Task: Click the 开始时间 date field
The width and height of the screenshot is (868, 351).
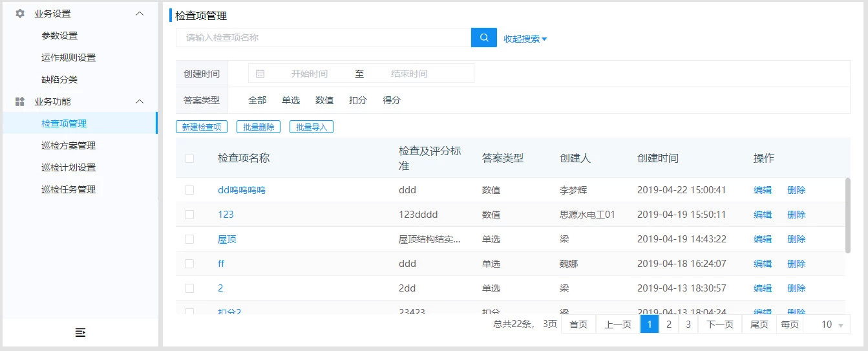Action: pyautogui.click(x=309, y=74)
